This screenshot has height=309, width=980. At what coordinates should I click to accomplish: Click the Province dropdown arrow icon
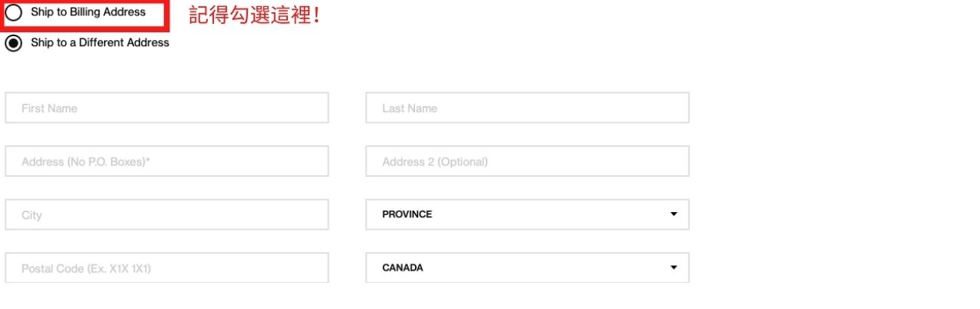[674, 214]
